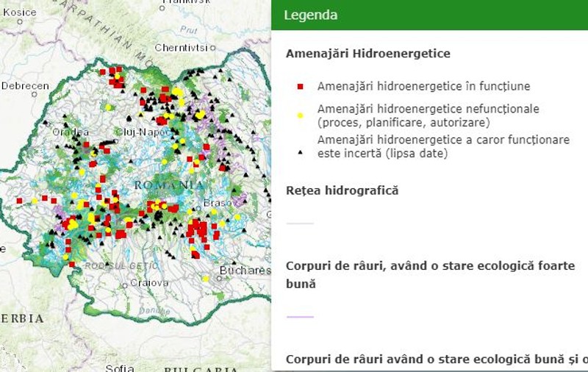
Task: Click 'Amenajări hidroenergetice în funcțiune' legend text
Action: click(424, 86)
